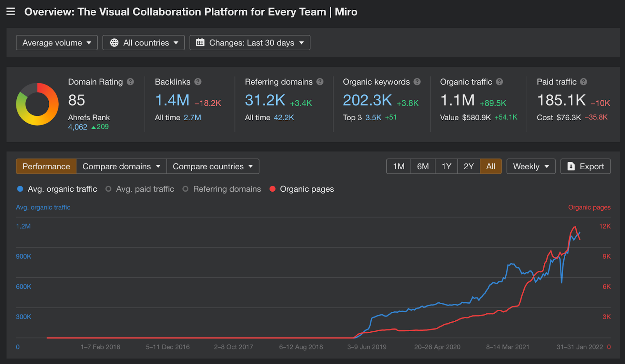The height and width of the screenshot is (364, 625).
Task: Click the Organic keywords help icon
Action: [417, 82]
